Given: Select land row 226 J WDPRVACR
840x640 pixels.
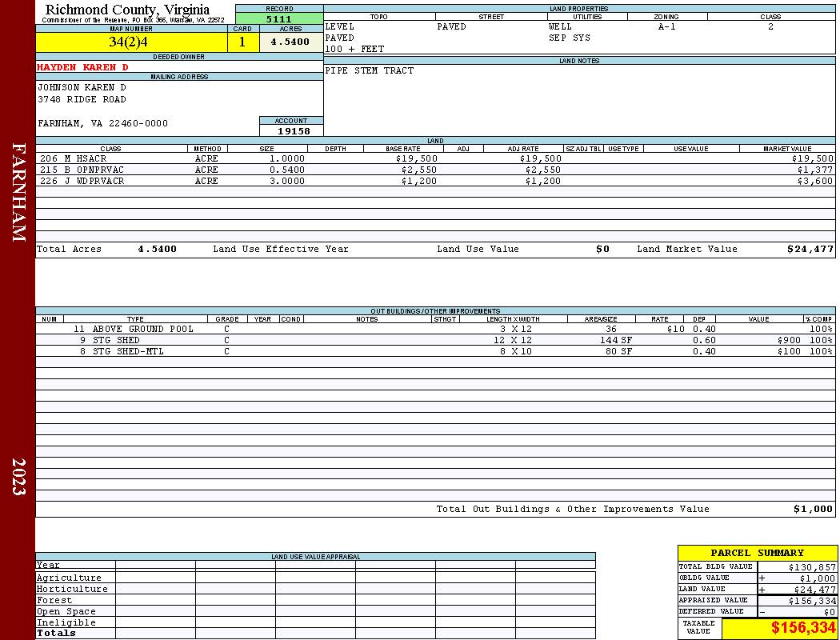Looking at the screenshot, I should (435, 181).
